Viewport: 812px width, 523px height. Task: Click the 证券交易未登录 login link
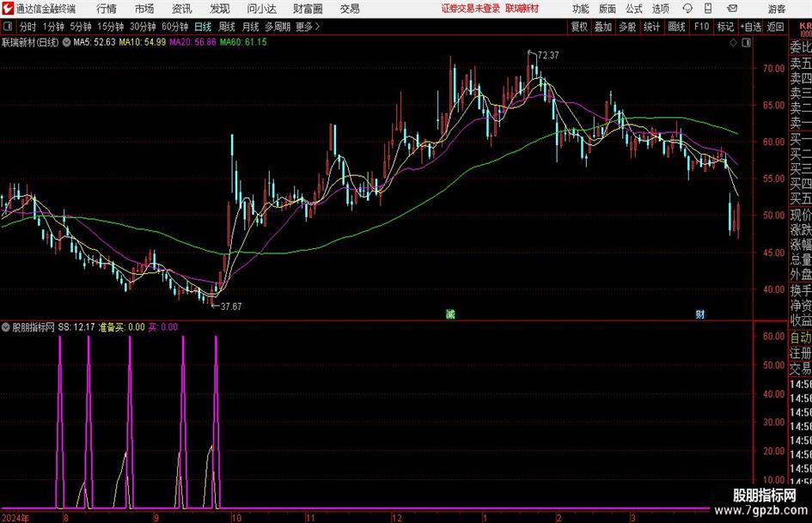click(471, 9)
